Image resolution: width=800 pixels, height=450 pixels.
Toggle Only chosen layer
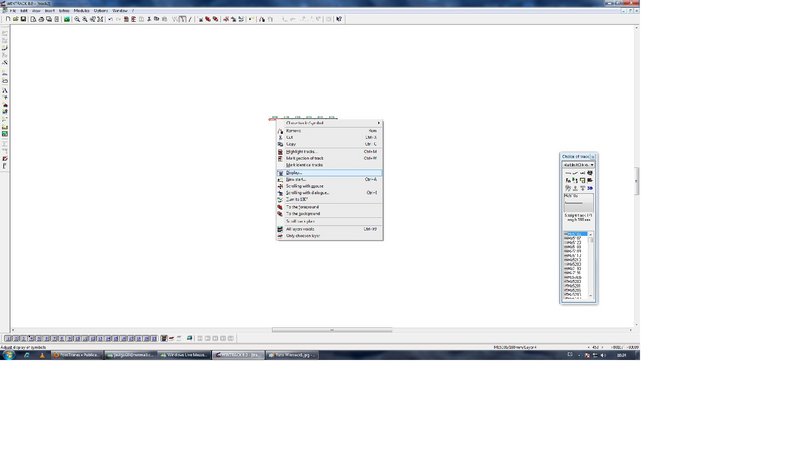[330, 236]
